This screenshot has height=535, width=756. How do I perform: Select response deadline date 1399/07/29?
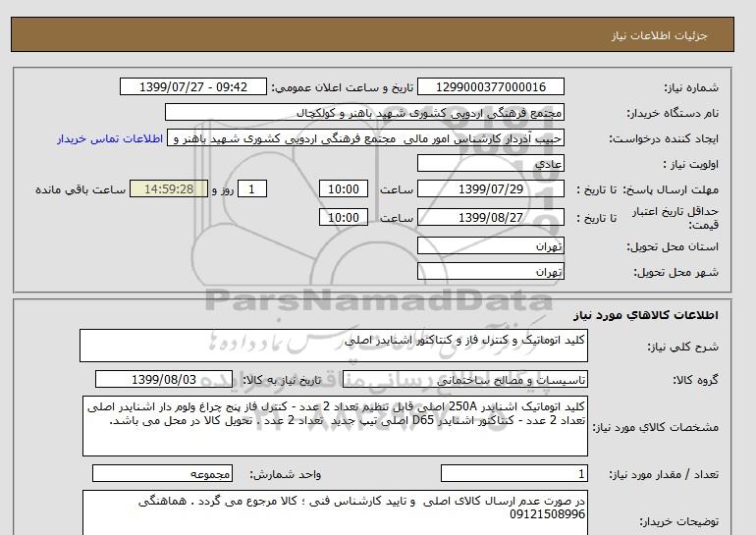click(490, 188)
